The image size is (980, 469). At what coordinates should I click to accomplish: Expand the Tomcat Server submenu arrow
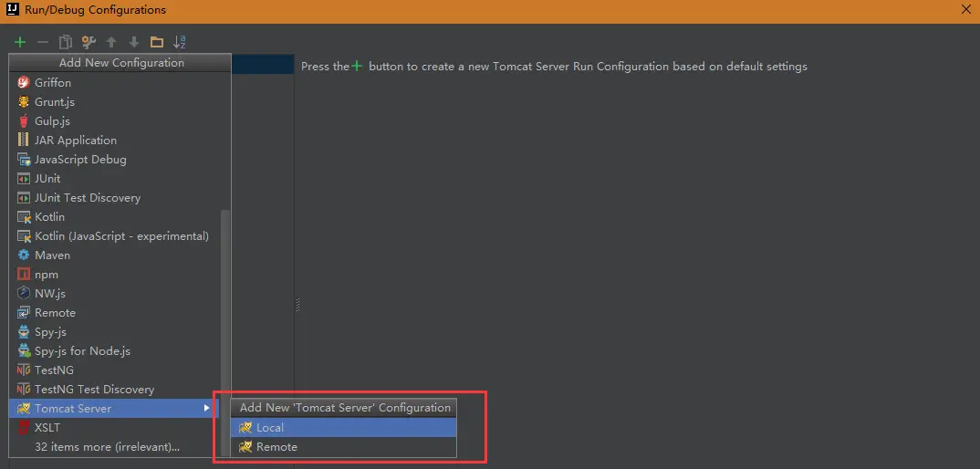[x=207, y=409]
